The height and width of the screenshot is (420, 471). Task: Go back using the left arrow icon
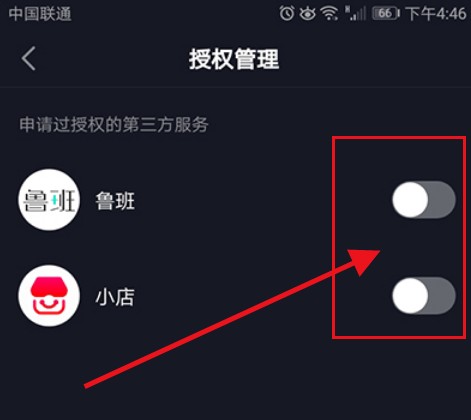[29, 58]
